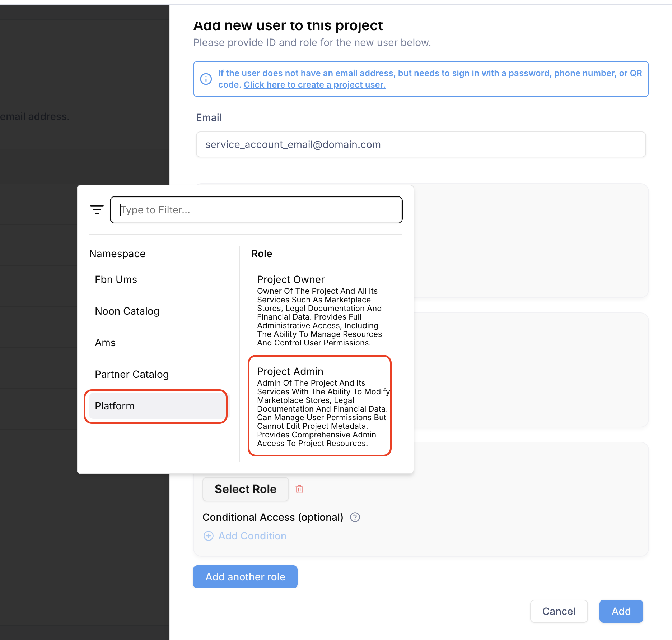Click Add another role button

(245, 576)
